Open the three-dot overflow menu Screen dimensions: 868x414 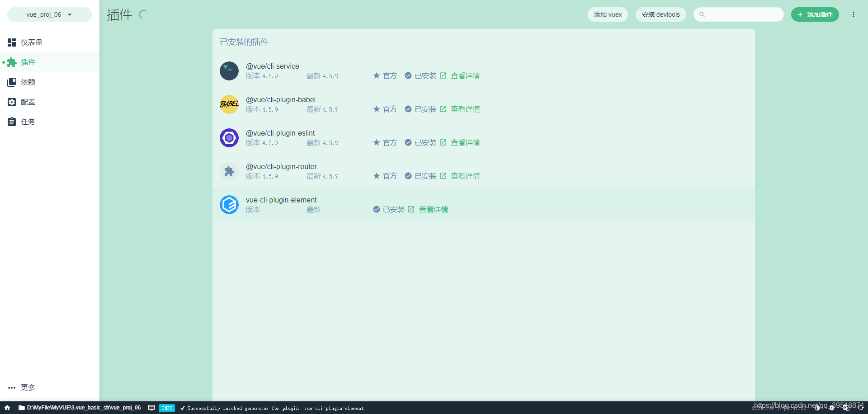click(854, 14)
